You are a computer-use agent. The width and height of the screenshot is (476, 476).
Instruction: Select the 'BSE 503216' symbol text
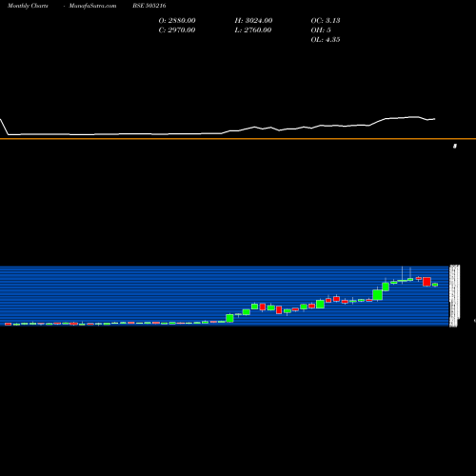click(149, 6)
